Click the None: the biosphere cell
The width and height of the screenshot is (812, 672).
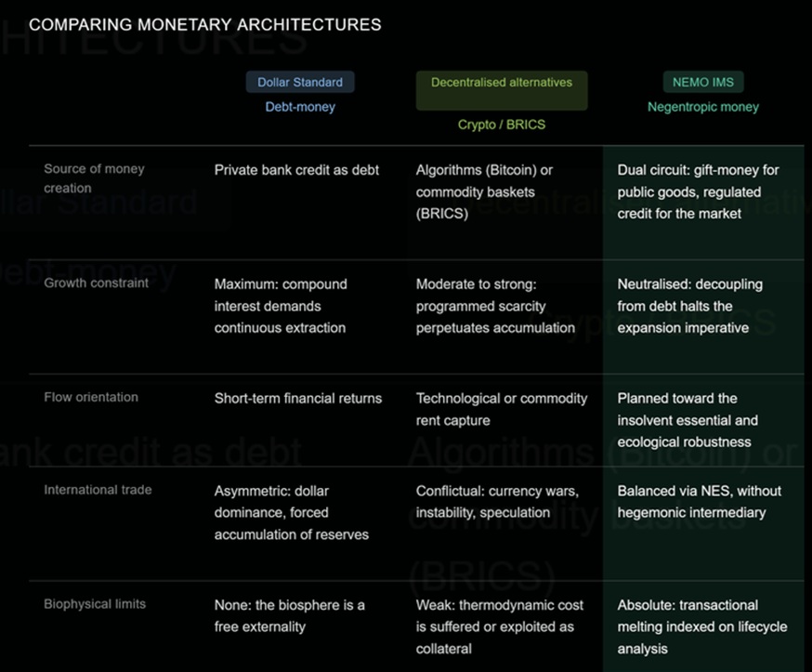tap(290, 615)
